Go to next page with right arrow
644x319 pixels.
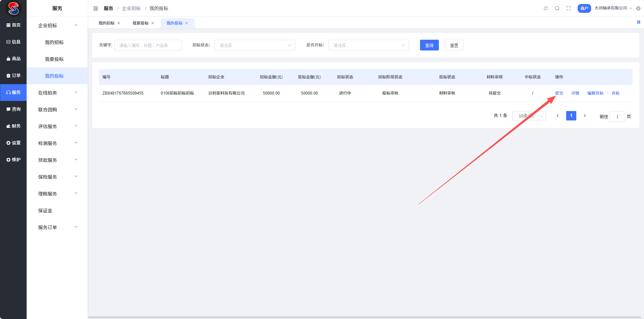tap(585, 116)
